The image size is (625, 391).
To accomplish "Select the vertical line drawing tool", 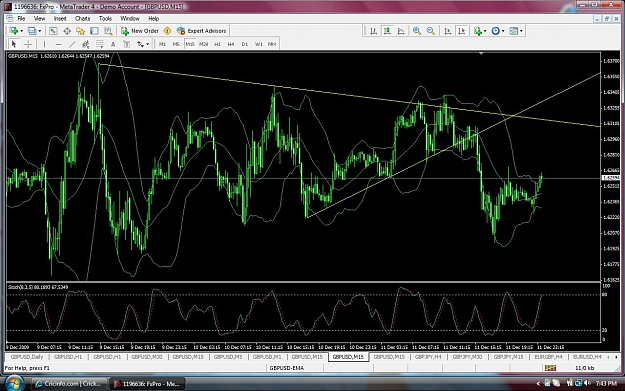I will [45, 44].
